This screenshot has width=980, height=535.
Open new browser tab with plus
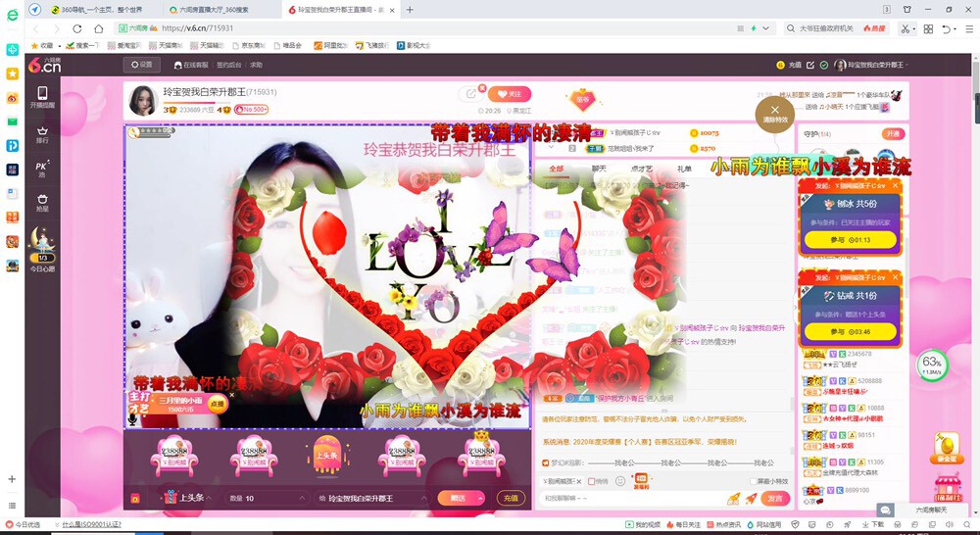click(410, 10)
